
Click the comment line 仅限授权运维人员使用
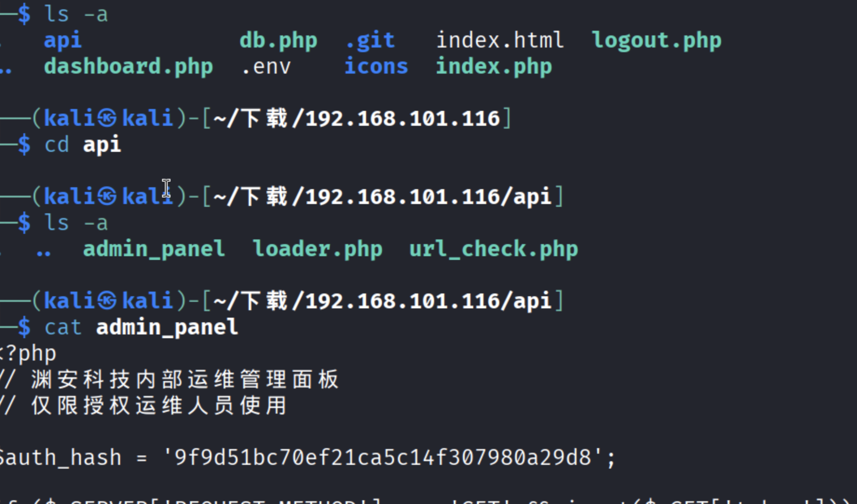(158, 406)
